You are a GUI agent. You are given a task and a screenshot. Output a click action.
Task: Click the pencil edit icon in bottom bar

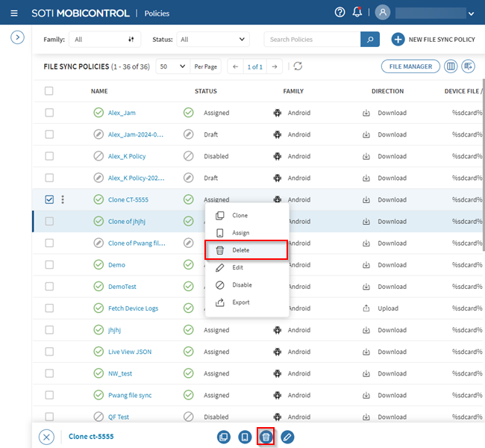pos(287,437)
